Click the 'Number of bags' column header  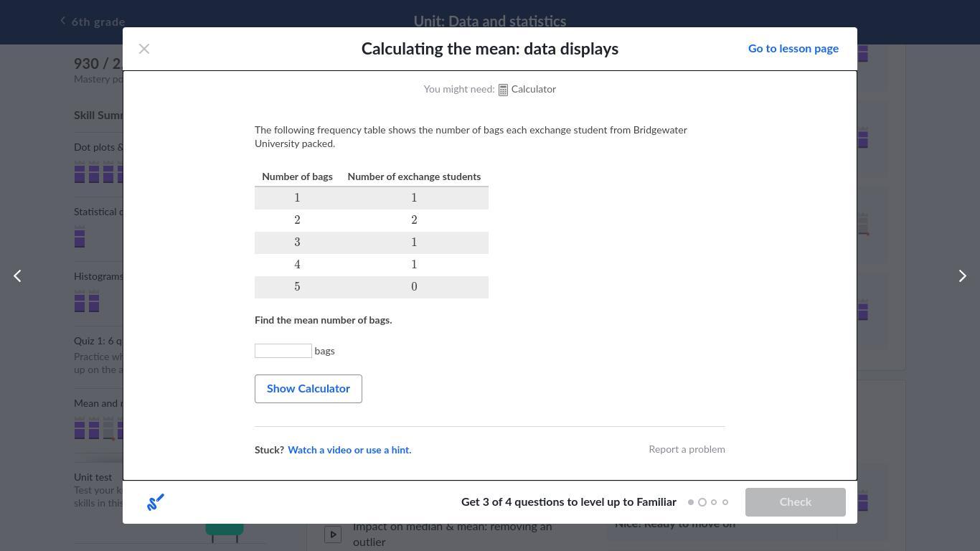tap(297, 176)
